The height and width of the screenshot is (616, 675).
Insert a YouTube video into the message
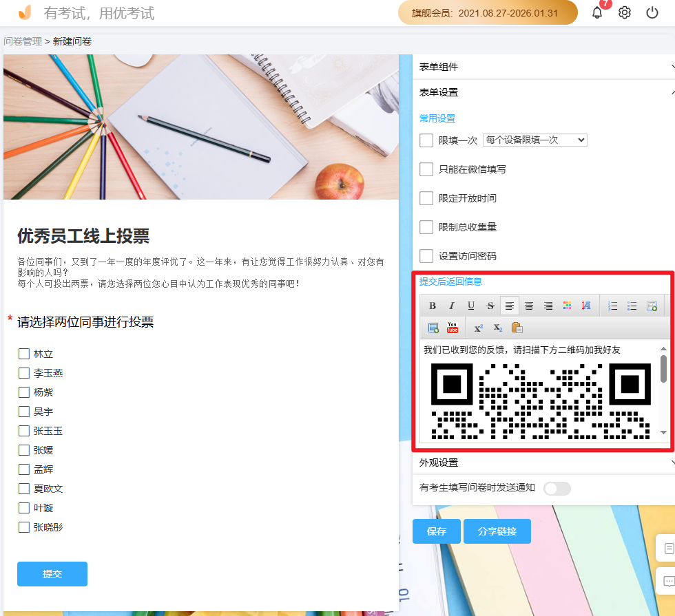click(452, 328)
